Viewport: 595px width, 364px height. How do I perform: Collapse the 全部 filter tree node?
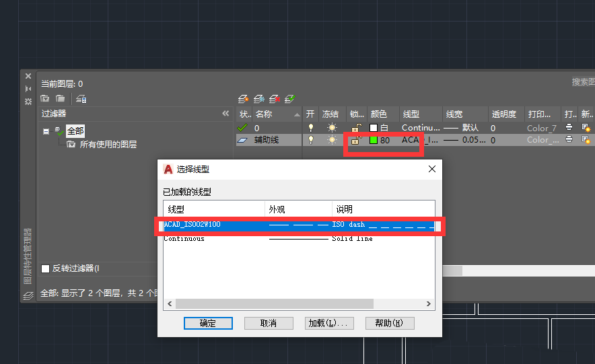click(46, 131)
